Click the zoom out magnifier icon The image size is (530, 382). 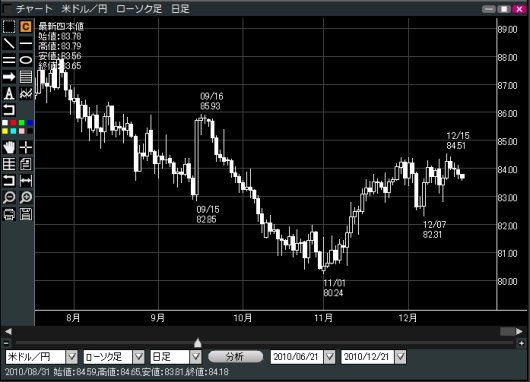coord(9,197)
